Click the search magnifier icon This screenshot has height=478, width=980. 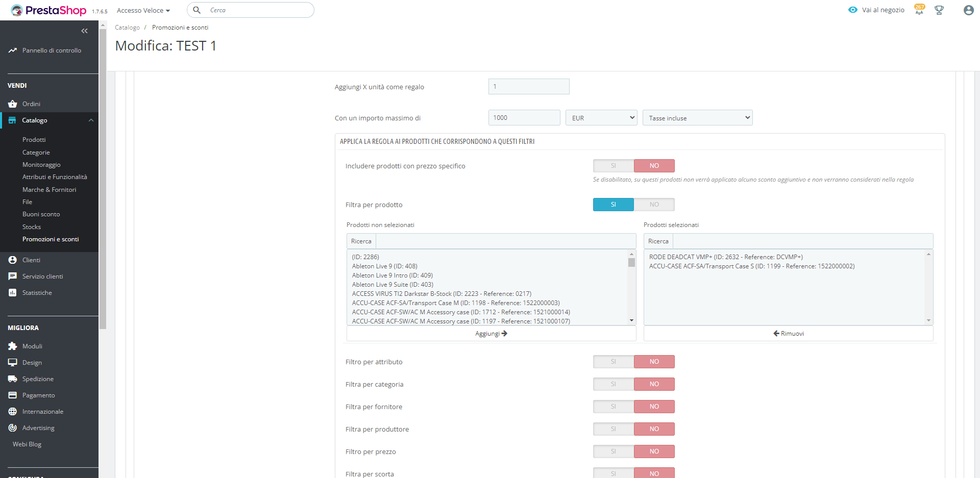(x=197, y=10)
